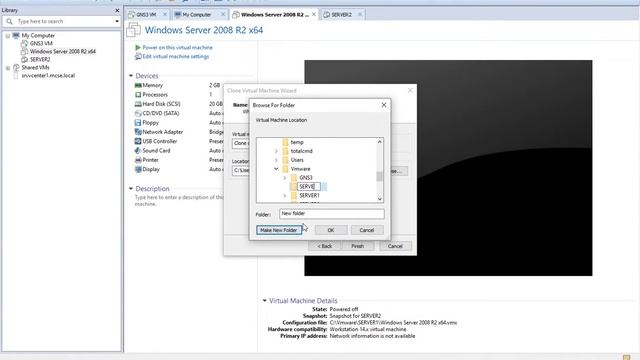This screenshot has height=360, width=640.
Task: Click the GNS3 VM icon in Library
Action: tap(24, 43)
